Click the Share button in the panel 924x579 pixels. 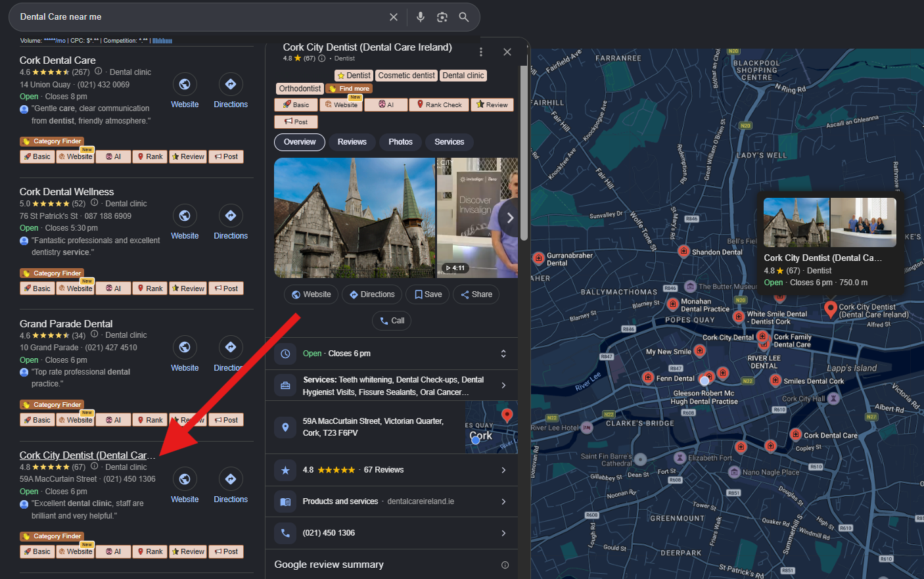click(476, 294)
